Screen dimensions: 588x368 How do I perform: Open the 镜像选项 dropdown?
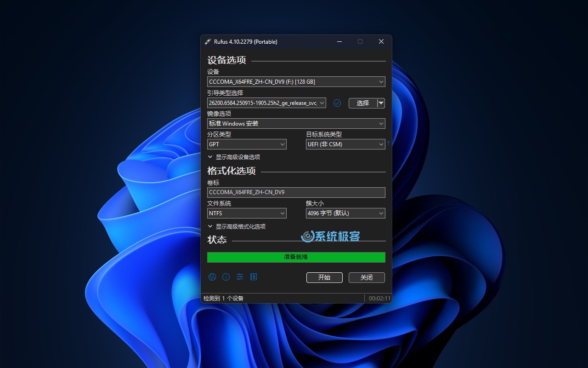click(x=296, y=124)
